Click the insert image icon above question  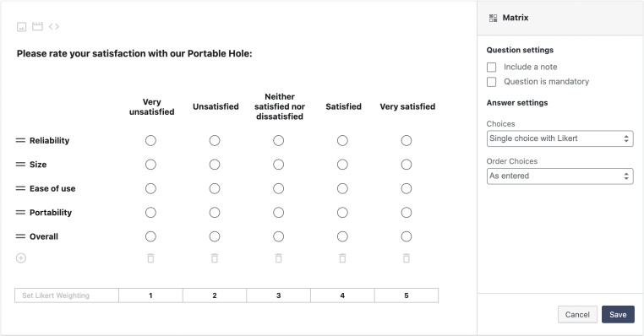point(21,27)
